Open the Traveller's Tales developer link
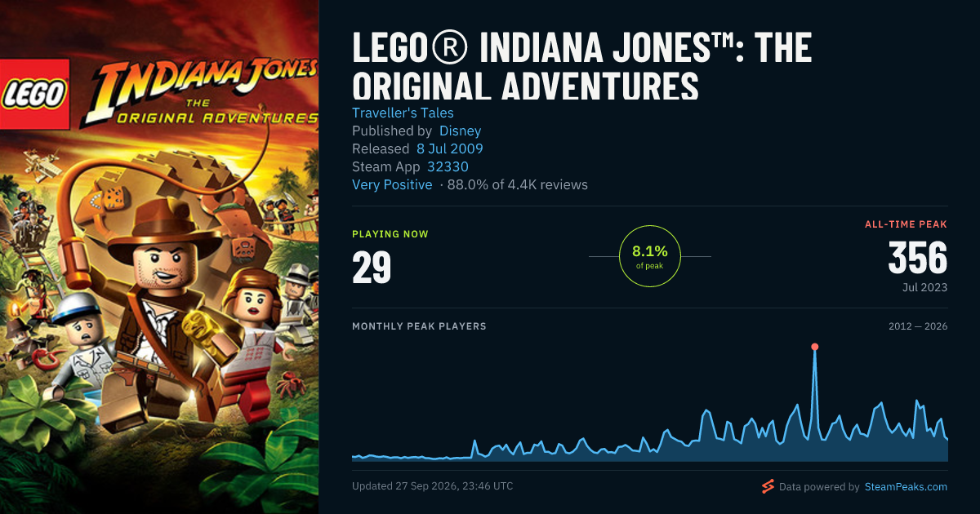The height and width of the screenshot is (514, 980). pos(403,113)
